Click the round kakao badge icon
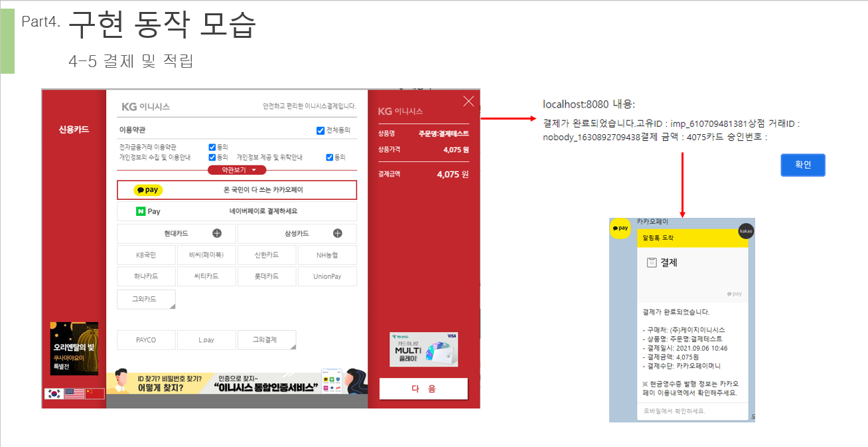 pyautogui.click(x=746, y=231)
